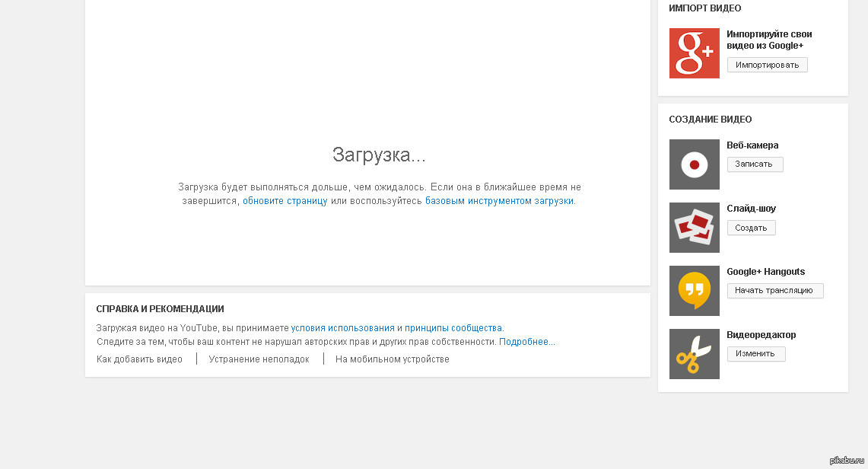The height and width of the screenshot is (469, 868).
Task: Open the базовым инструментом загрузки link
Action: [499, 201]
